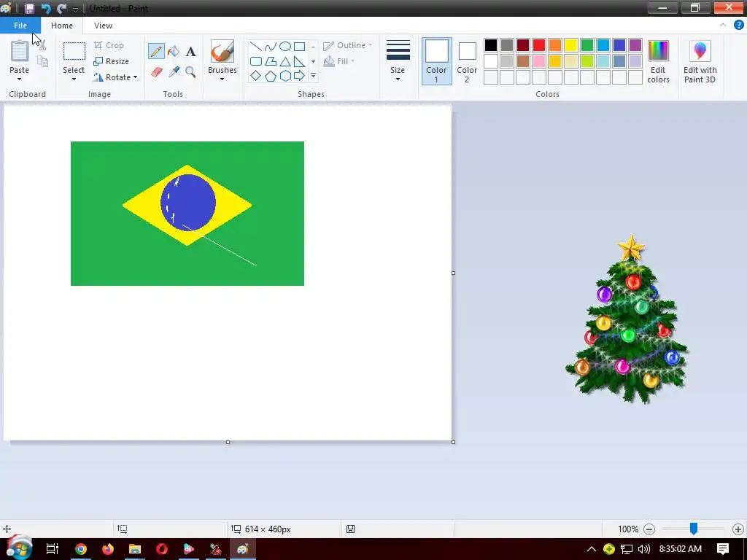747x560 pixels.
Task: Expand the Paste dropdown arrow
Action: tap(20, 79)
